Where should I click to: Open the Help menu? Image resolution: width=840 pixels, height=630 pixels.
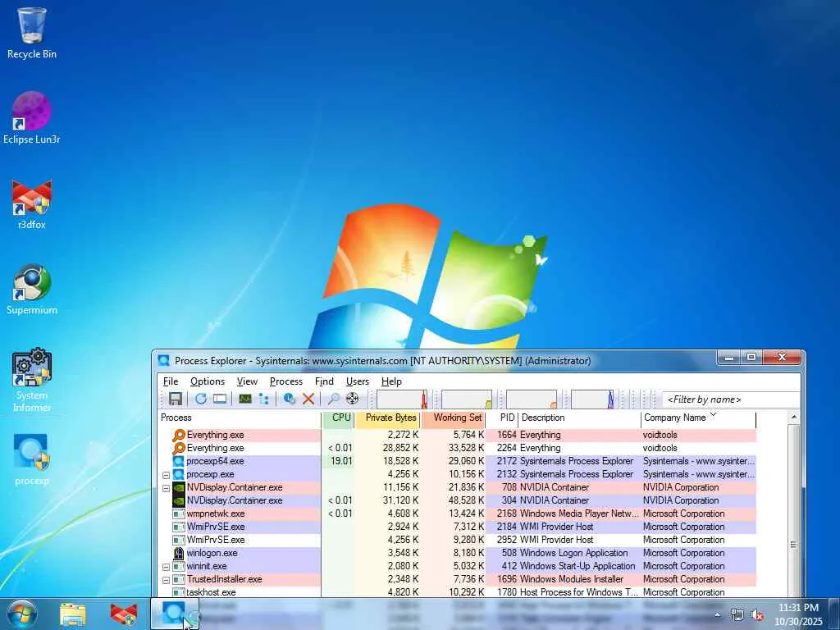pos(391,381)
